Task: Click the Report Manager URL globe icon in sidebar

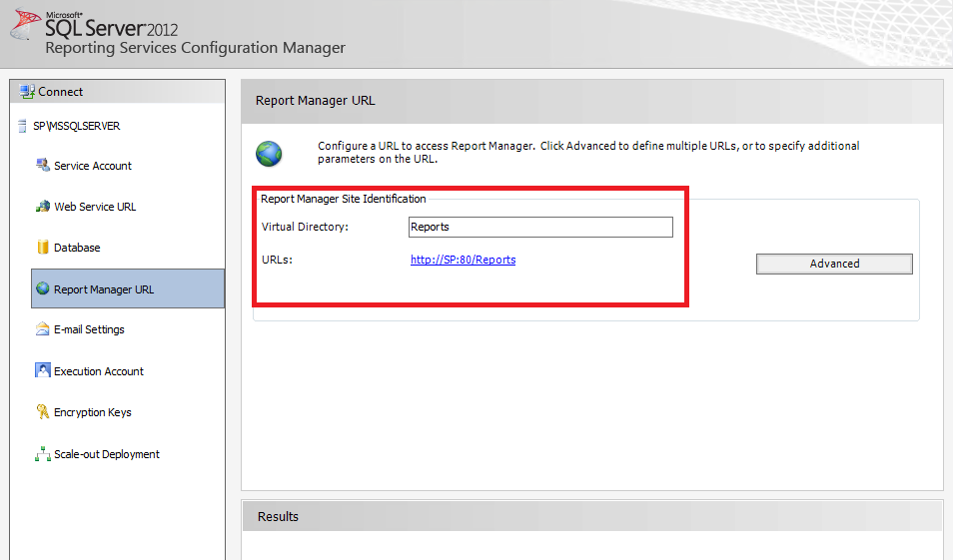Action: [x=43, y=288]
